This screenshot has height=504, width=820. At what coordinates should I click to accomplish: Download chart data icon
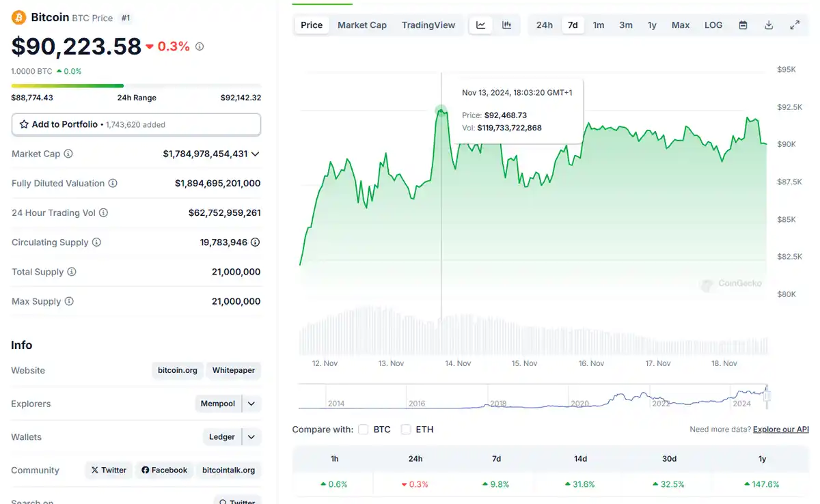[769, 25]
